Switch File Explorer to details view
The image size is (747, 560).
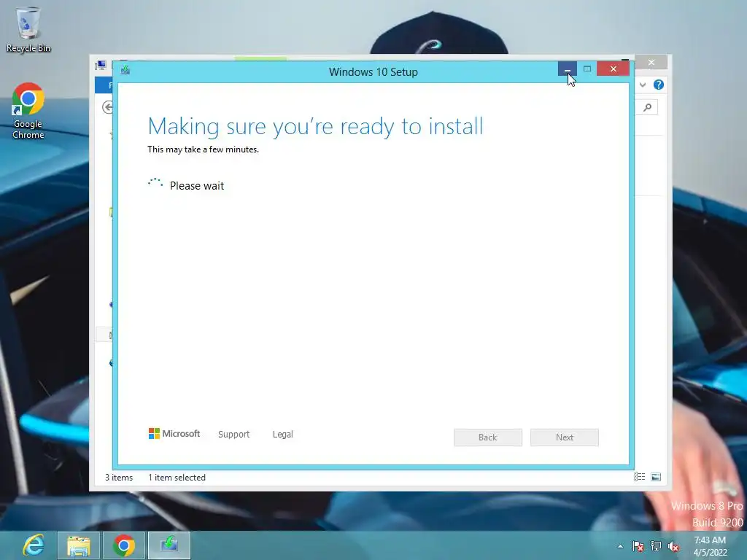[639, 477]
